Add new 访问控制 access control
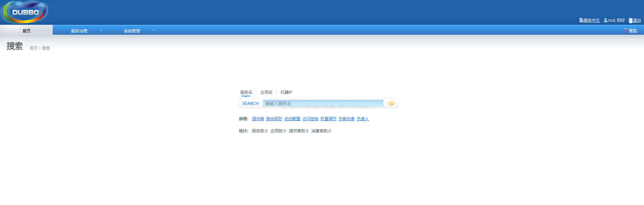The height and width of the screenshot is (205, 644). (x=310, y=119)
